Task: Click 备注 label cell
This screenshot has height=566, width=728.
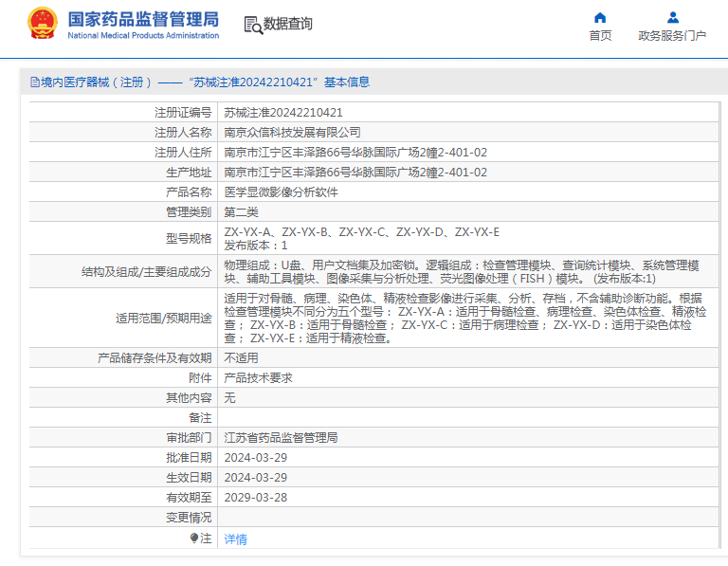Action: pyautogui.click(x=123, y=418)
